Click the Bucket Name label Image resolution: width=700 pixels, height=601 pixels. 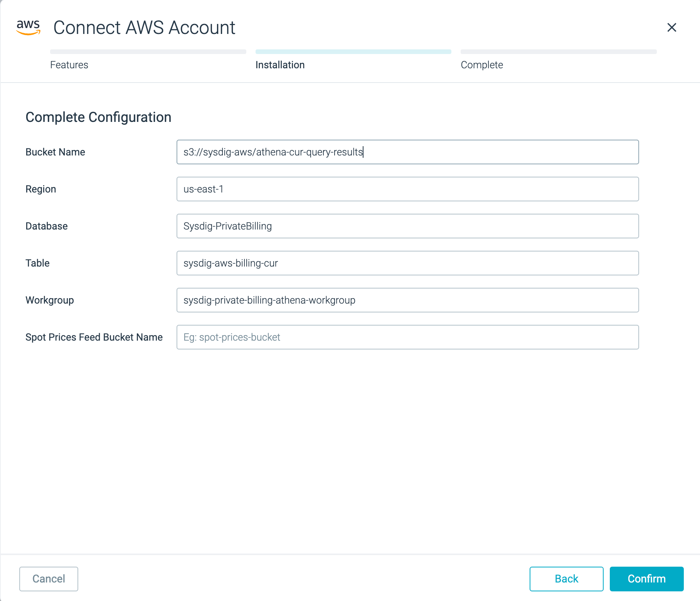pos(56,152)
